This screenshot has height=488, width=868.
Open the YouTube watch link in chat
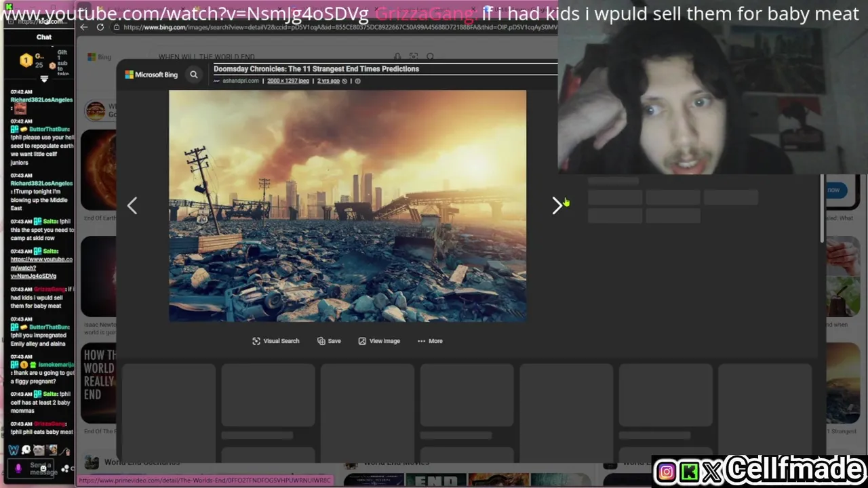[41, 267]
